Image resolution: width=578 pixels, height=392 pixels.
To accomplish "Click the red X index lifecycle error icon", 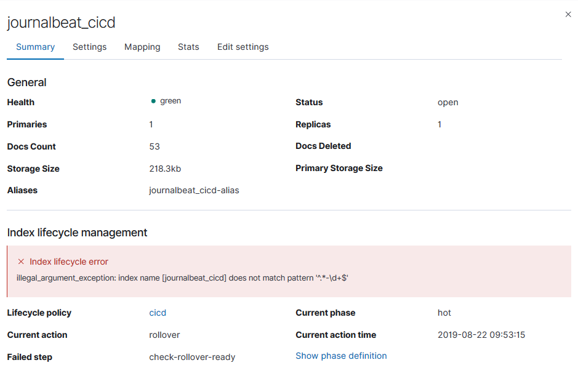I will (21, 262).
